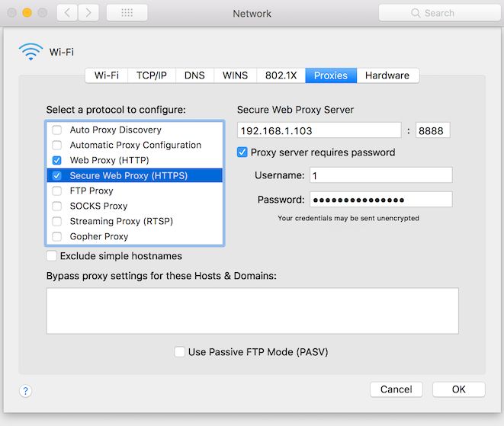Click the Search field in title bar

[439, 13]
